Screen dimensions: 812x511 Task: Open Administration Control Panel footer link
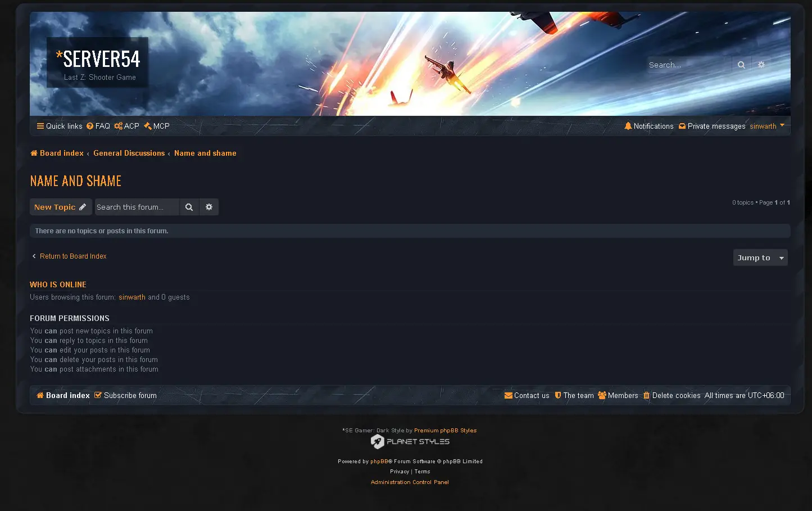[x=410, y=482]
